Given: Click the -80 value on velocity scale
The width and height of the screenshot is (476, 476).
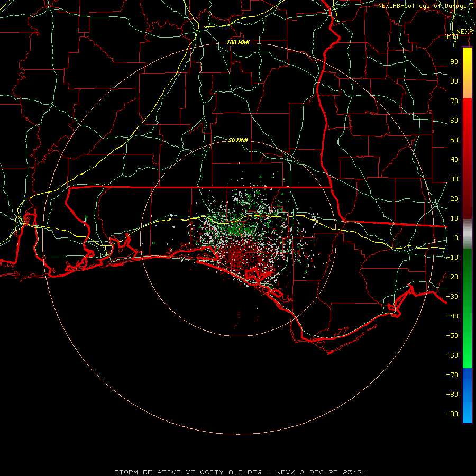Looking at the screenshot, I should (x=452, y=395).
